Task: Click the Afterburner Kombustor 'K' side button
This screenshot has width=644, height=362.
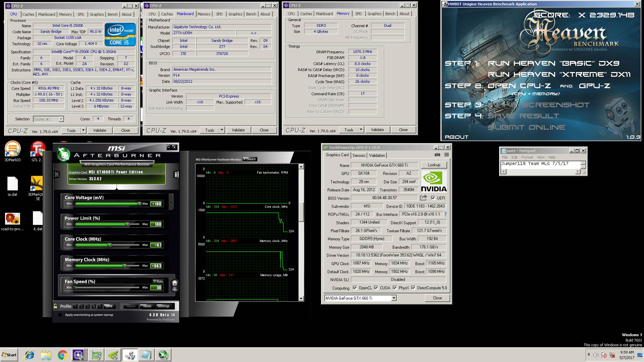Action: pyautogui.click(x=57, y=174)
